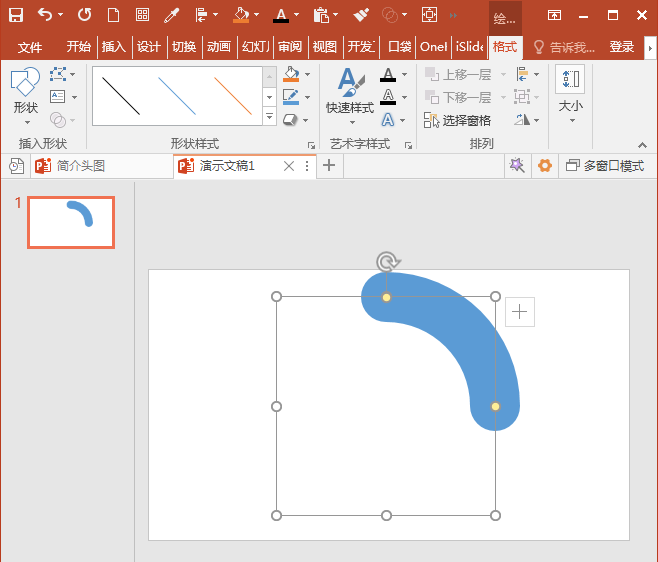Toggle 多窗口模式 multi-window mode
The image size is (658, 562).
click(605, 166)
